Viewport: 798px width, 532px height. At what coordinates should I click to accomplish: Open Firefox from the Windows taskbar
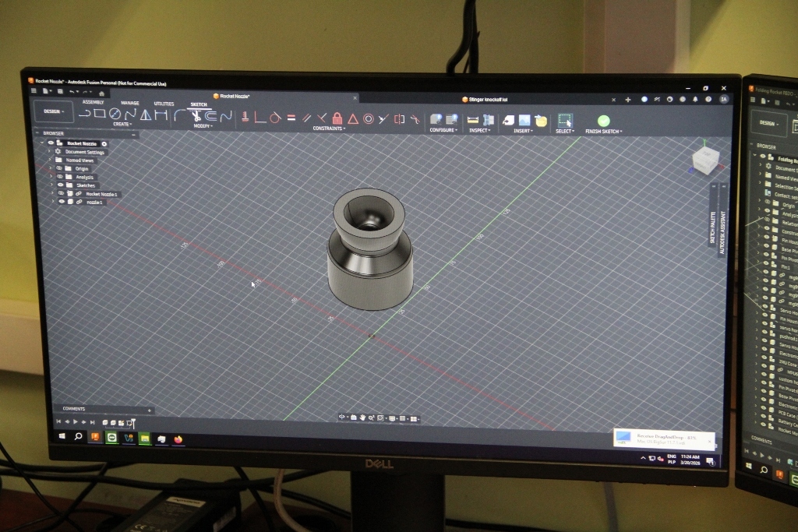(178, 439)
